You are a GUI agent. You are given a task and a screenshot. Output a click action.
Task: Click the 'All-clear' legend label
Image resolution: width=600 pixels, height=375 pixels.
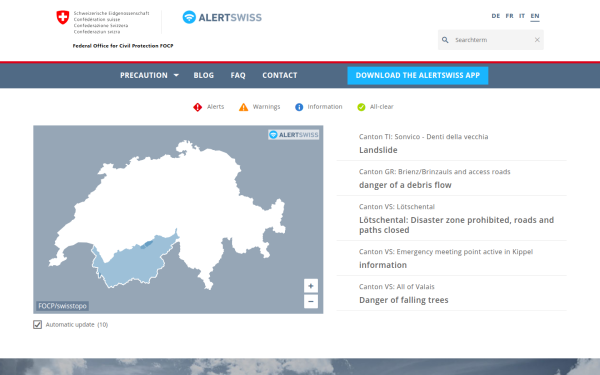point(382,107)
